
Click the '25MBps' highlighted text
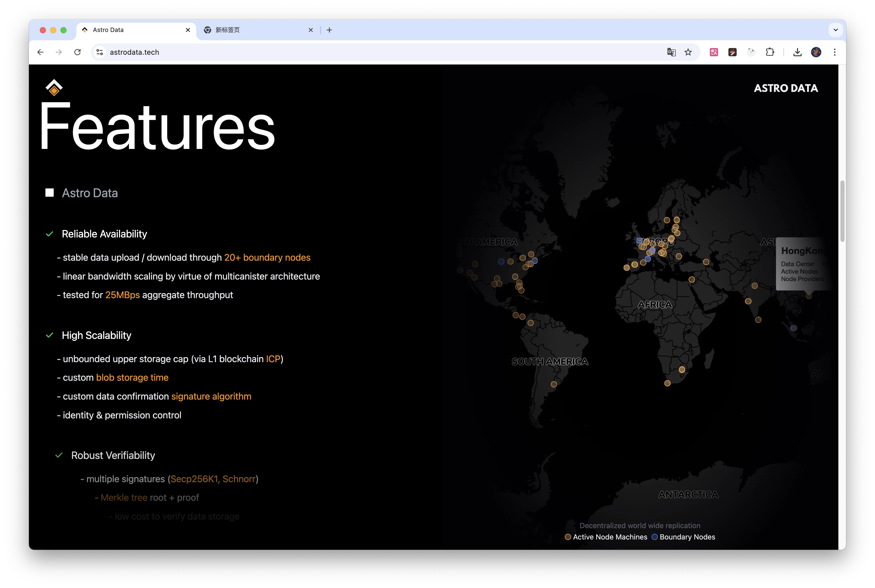(122, 295)
